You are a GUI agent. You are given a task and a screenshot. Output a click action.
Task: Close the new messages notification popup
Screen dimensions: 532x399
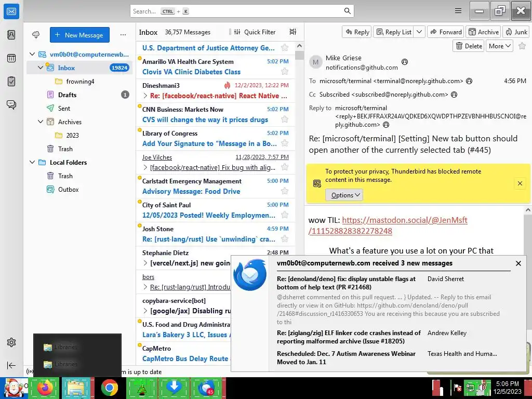click(x=518, y=263)
